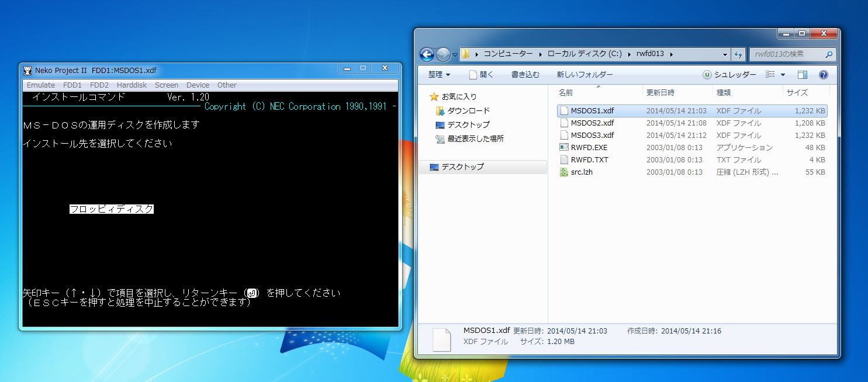Select the RWFD.TXT file
868x382 pixels.
coord(692,159)
